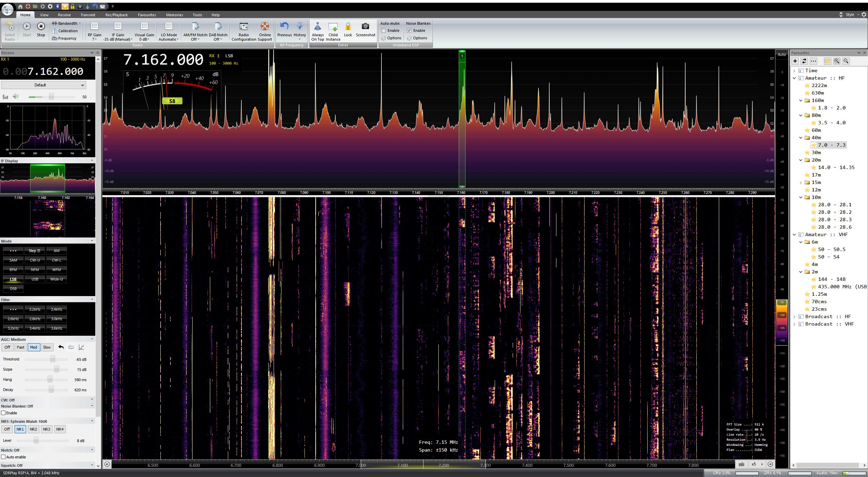The width and height of the screenshot is (868, 477).
Task: Enable the Auto-mute checkbox
Action: pos(383,30)
